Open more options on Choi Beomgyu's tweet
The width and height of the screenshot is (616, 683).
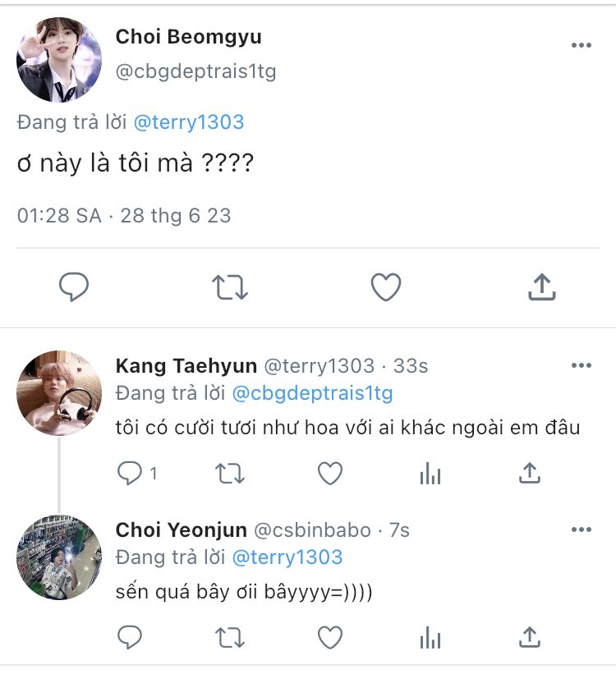[x=582, y=46]
